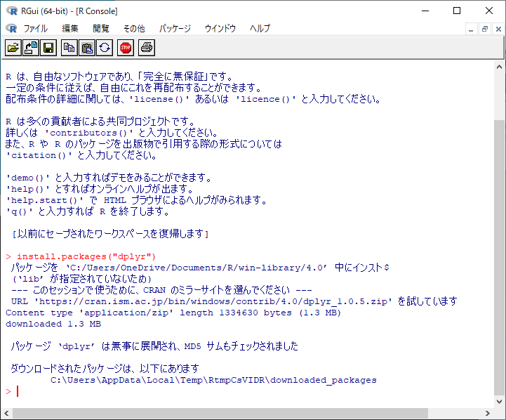Click the install.packages("dplyr") command text
This screenshot has height=420, width=506.
pos(86,256)
